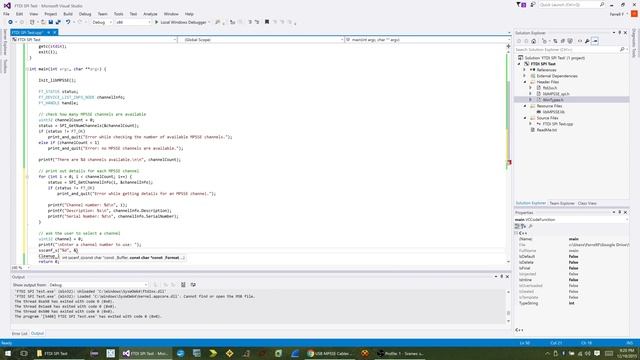
Task: Switch to the Error List tab
Action: pyautogui.click(x=20, y=333)
